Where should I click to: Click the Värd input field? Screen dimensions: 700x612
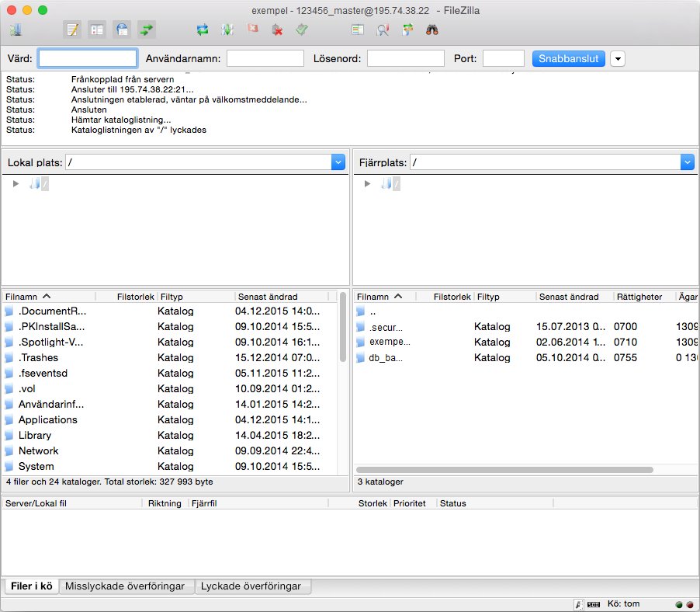click(x=88, y=58)
